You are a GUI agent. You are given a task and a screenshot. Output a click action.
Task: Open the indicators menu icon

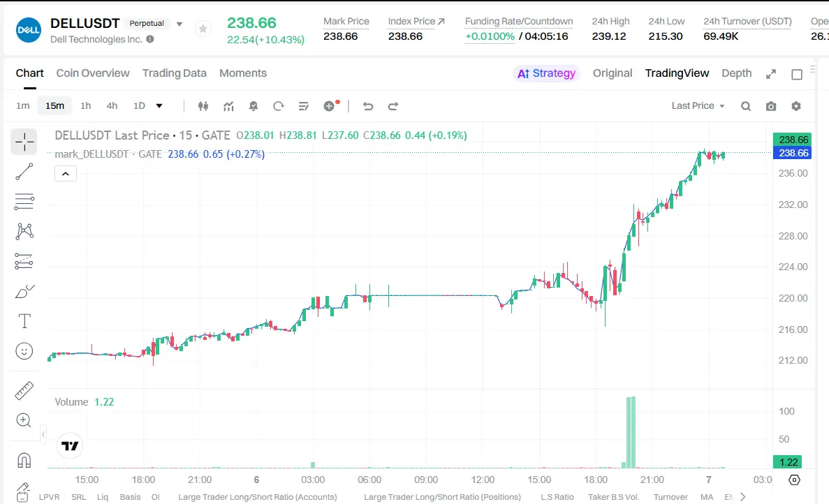tap(228, 106)
